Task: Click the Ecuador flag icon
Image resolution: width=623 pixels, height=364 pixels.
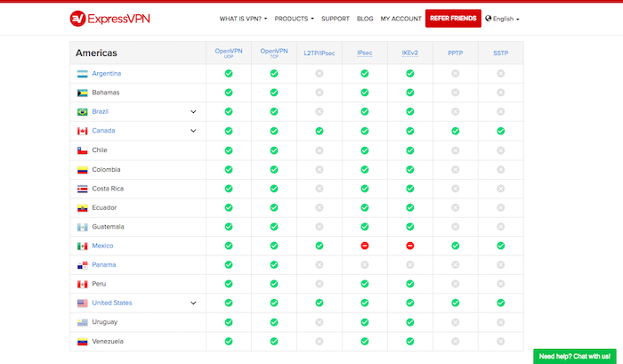Action: coord(82,208)
